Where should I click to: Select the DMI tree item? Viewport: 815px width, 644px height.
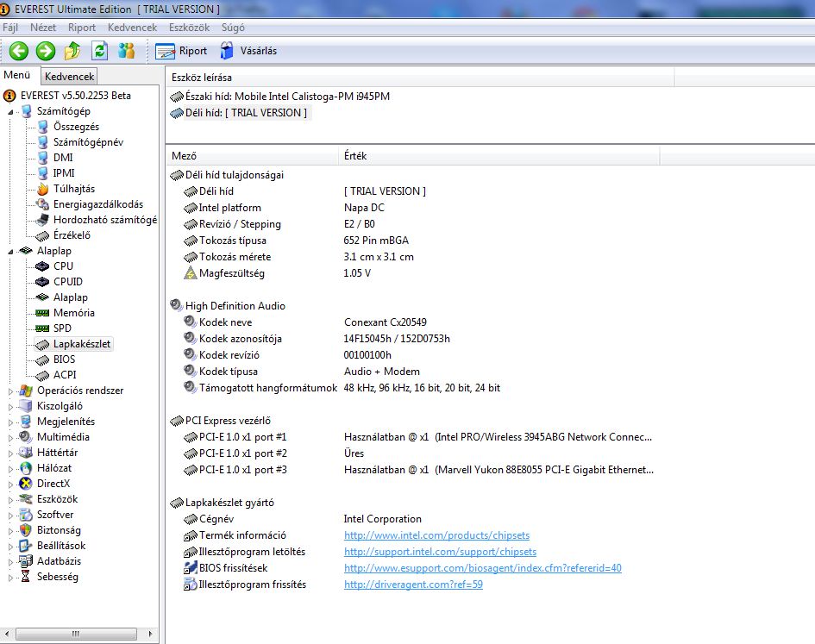point(63,158)
